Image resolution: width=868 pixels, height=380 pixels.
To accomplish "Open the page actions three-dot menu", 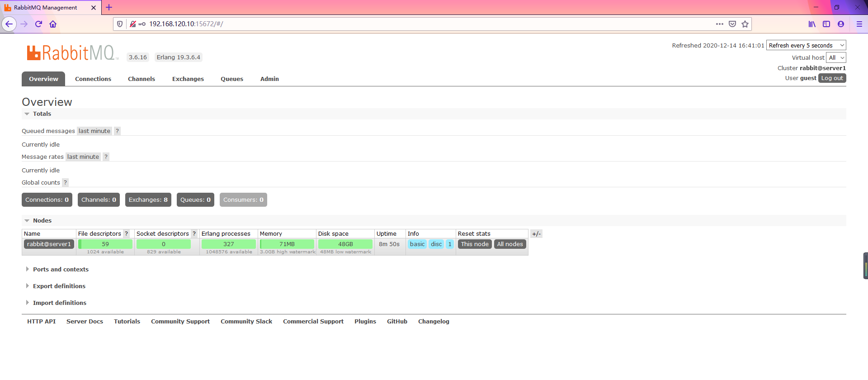I will point(720,24).
